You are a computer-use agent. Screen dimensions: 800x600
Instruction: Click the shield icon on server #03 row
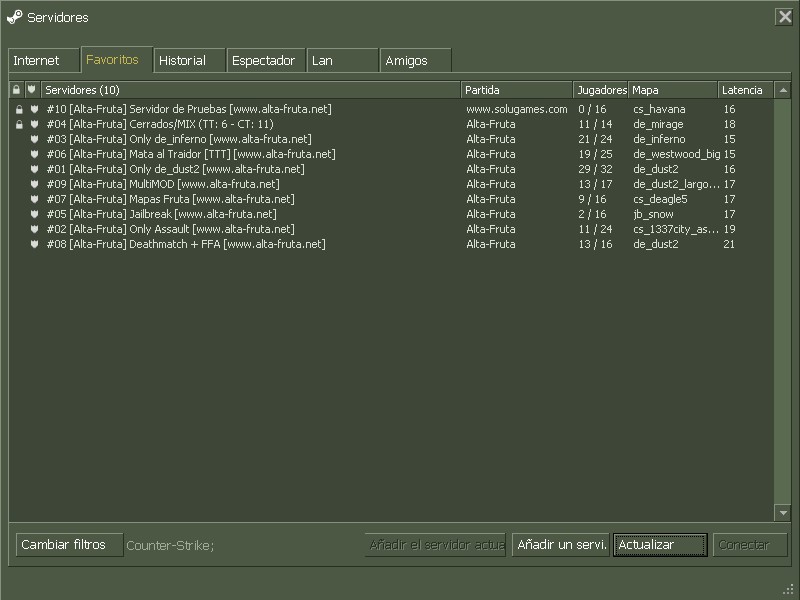click(x=34, y=139)
